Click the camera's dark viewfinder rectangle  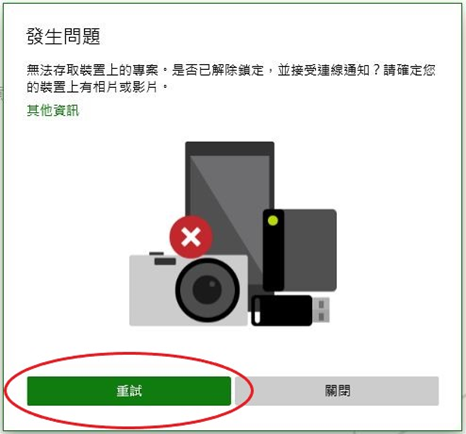165,261
